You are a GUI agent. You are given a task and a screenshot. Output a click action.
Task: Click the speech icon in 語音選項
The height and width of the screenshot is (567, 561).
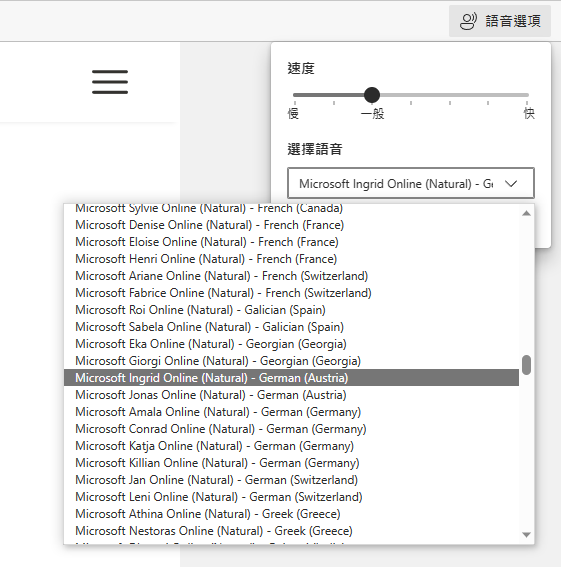[468, 21]
